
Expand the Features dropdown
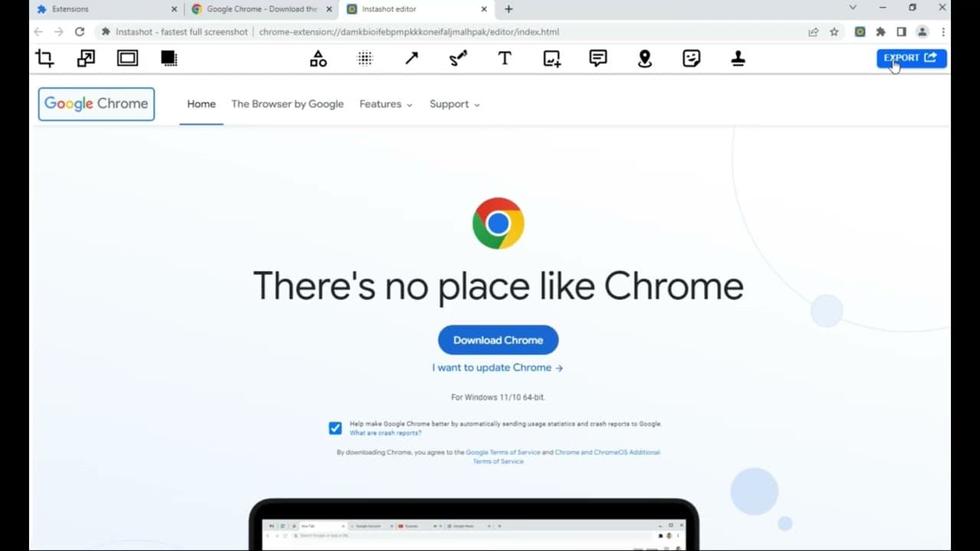pyautogui.click(x=386, y=104)
